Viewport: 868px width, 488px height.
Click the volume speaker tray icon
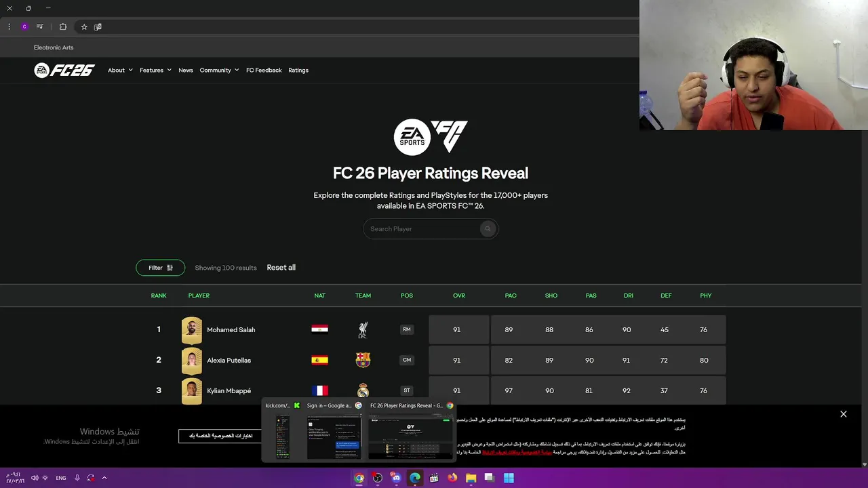pyautogui.click(x=35, y=478)
